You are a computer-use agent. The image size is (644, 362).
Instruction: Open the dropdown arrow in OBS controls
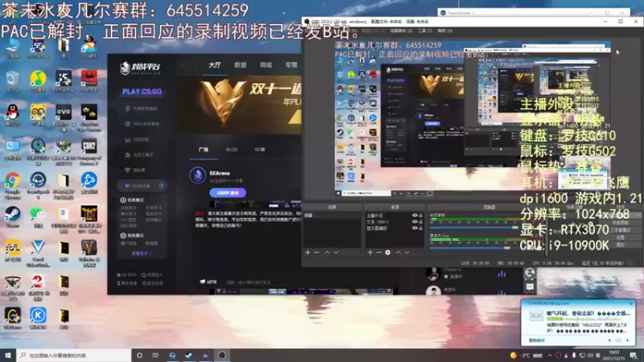point(638,215)
